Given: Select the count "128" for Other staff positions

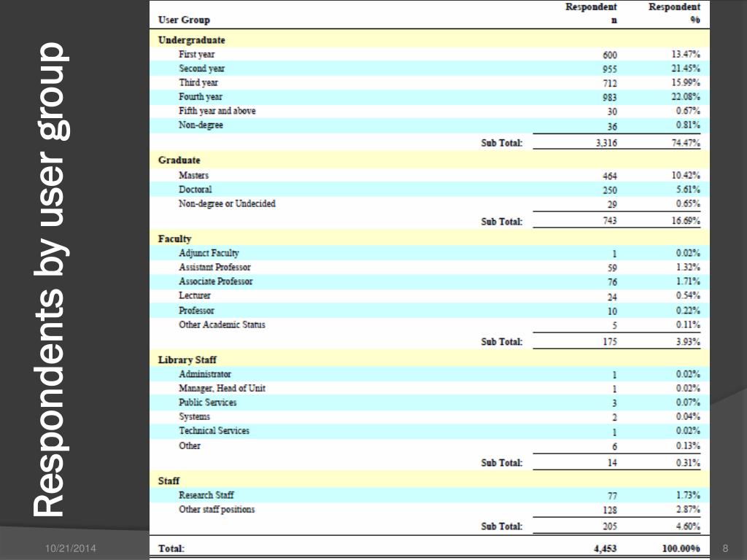Looking at the screenshot, I should tap(610, 510).
